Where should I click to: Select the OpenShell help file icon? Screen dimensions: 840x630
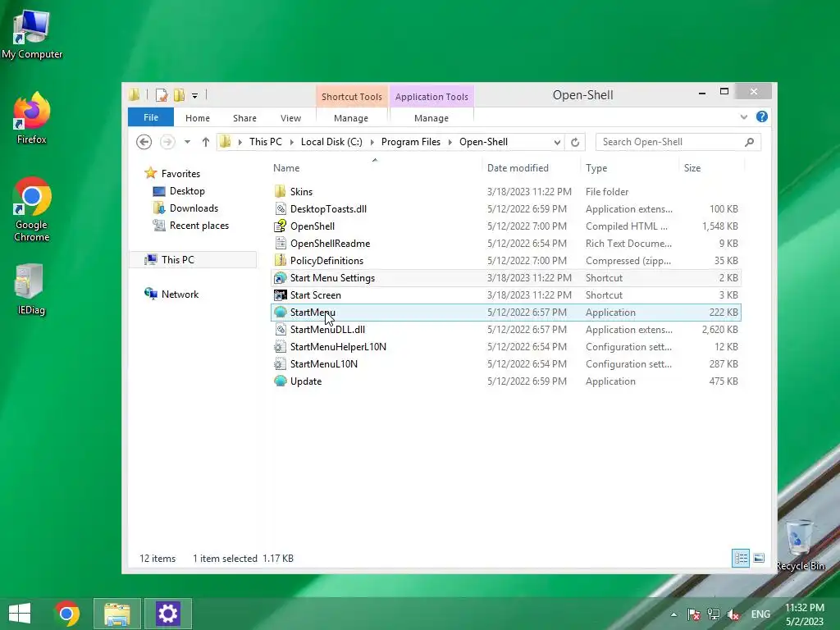pos(280,226)
